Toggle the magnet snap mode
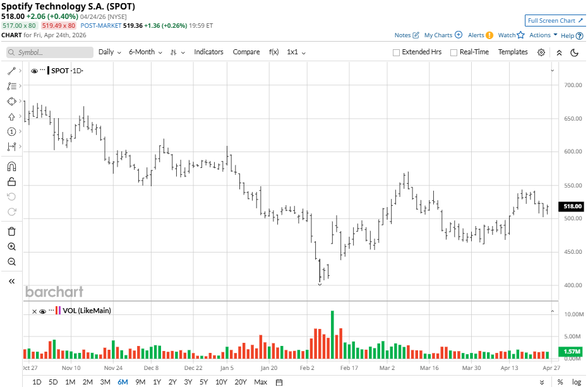588x387 pixels. [11, 167]
